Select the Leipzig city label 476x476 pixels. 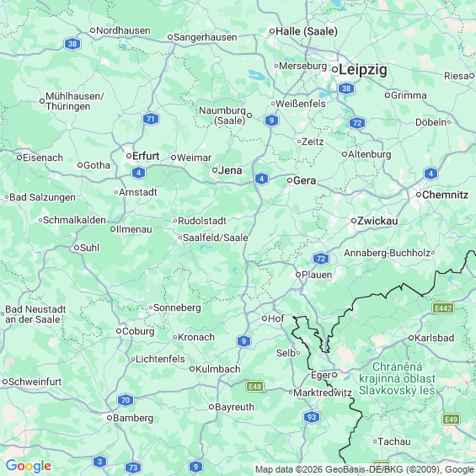(x=363, y=70)
